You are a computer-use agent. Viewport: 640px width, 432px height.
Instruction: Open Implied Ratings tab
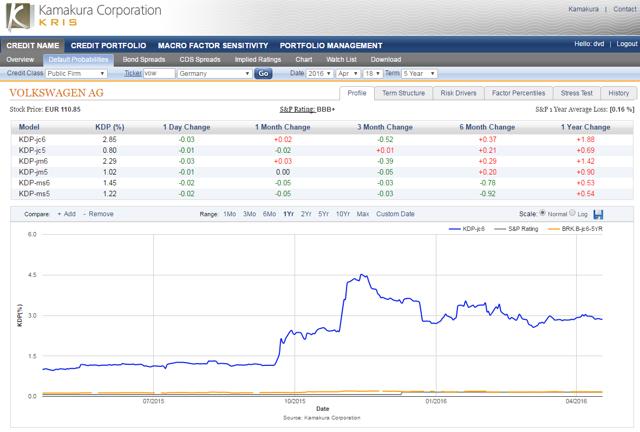(258, 60)
